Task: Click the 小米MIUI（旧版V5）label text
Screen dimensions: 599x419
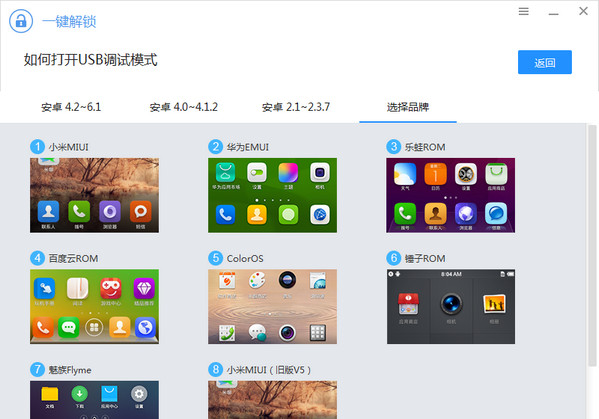Action: [269, 370]
